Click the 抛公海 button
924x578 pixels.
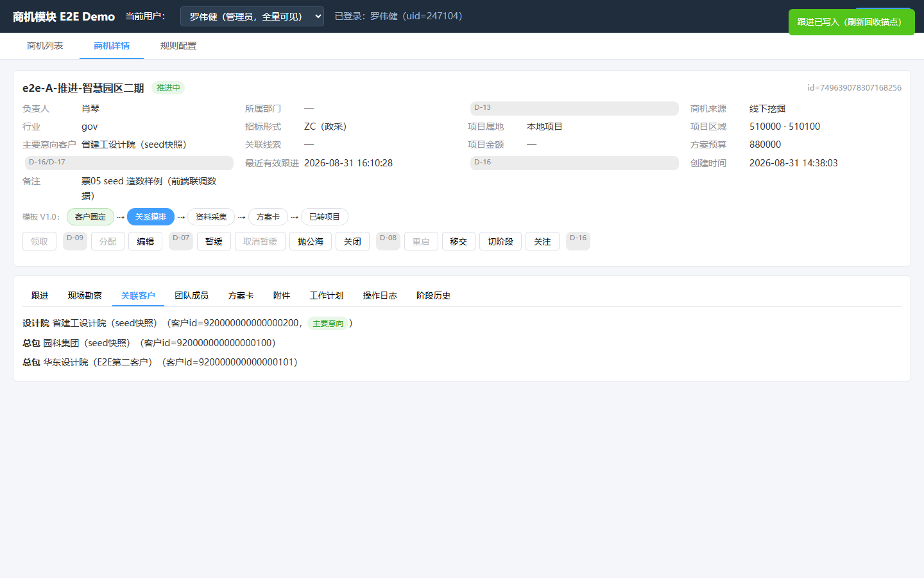[311, 241]
